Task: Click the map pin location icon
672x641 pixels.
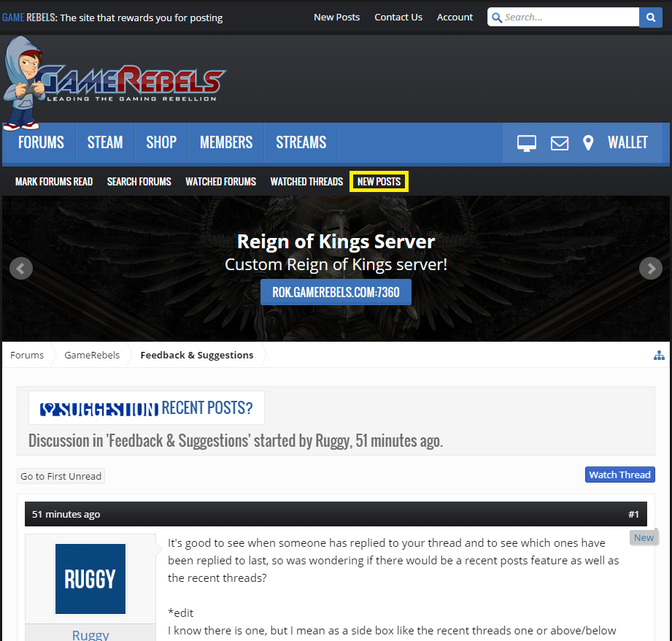Action: tap(588, 143)
